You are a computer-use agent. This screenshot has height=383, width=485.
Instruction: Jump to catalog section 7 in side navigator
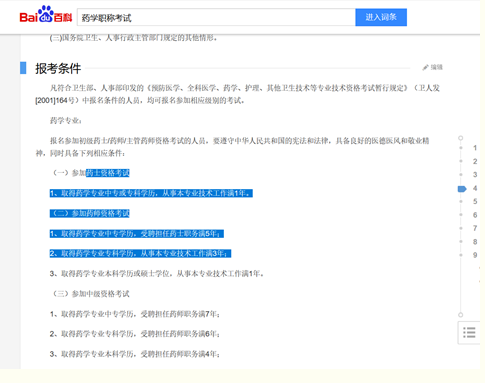point(475,228)
